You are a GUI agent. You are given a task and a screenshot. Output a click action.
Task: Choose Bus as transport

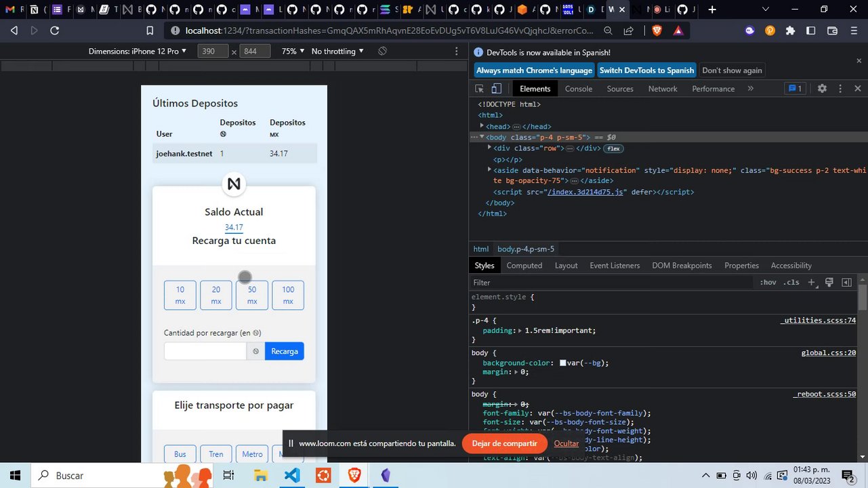point(180,454)
